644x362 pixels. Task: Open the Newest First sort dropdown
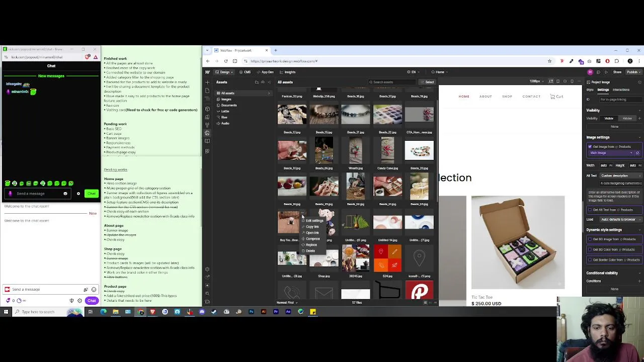point(287,303)
